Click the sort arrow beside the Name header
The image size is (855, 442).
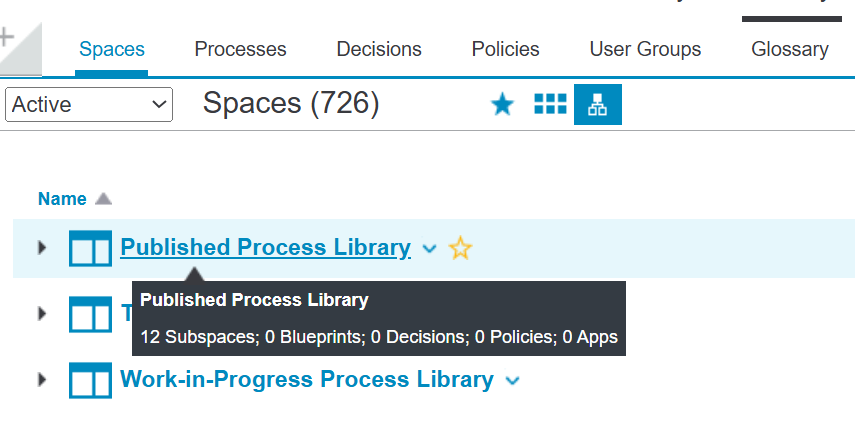tap(103, 199)
